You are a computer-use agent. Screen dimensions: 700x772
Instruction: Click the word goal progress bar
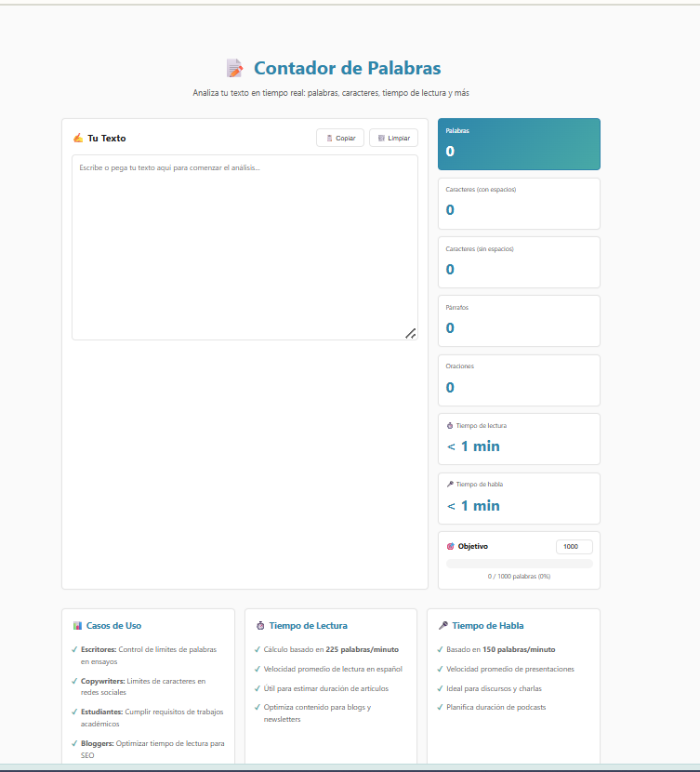pos(519,564)
